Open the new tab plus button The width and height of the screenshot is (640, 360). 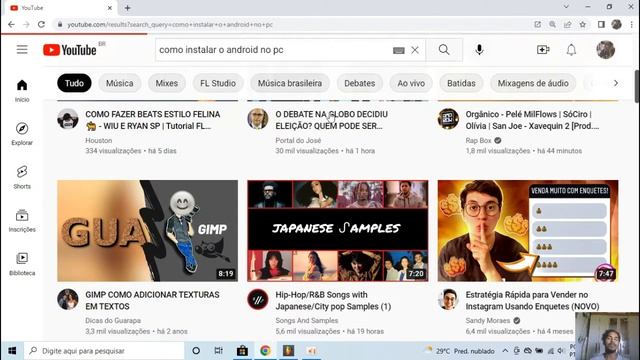point(127,8)
